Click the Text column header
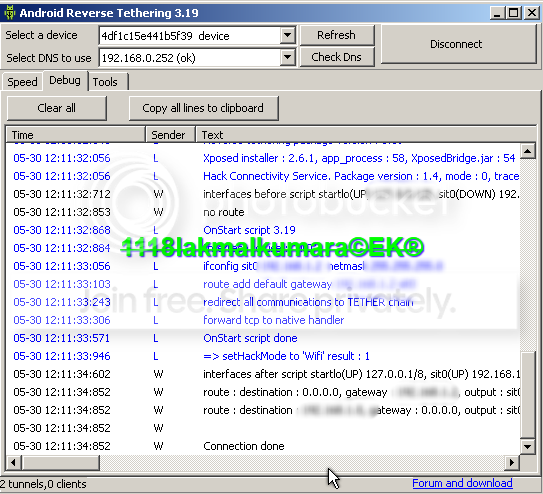This screenshot has height=494, width=543. pos(366,134)
